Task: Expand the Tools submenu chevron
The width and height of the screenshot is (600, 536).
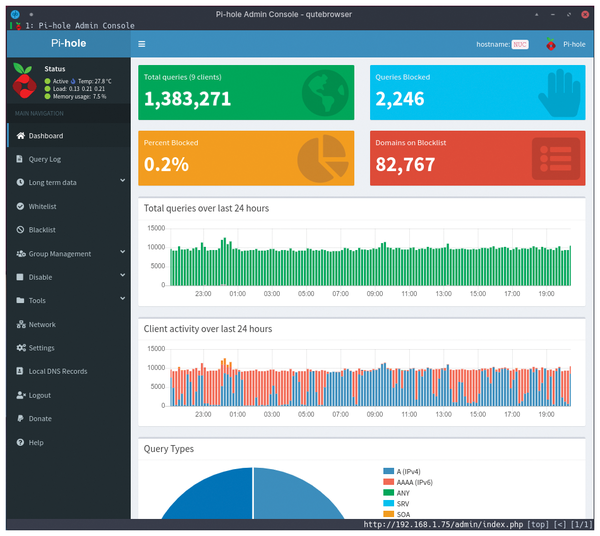Action: pos(122,298)
